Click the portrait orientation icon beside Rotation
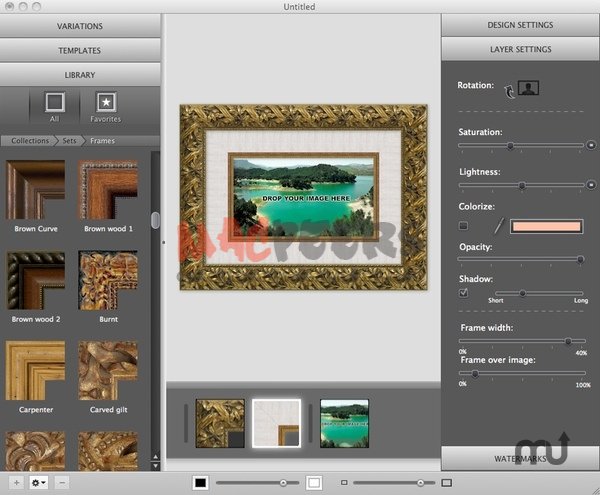The image size is (600, 495). [x=530, y=88]
